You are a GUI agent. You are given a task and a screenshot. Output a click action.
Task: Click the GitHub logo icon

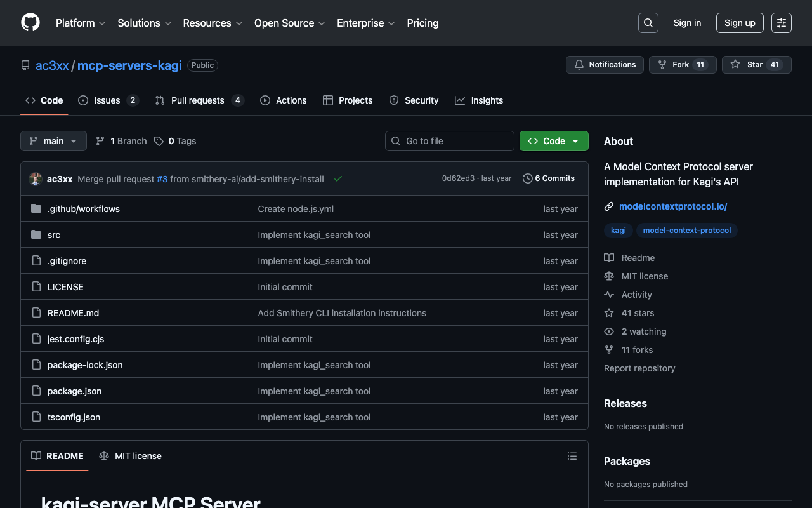(30, 23)
